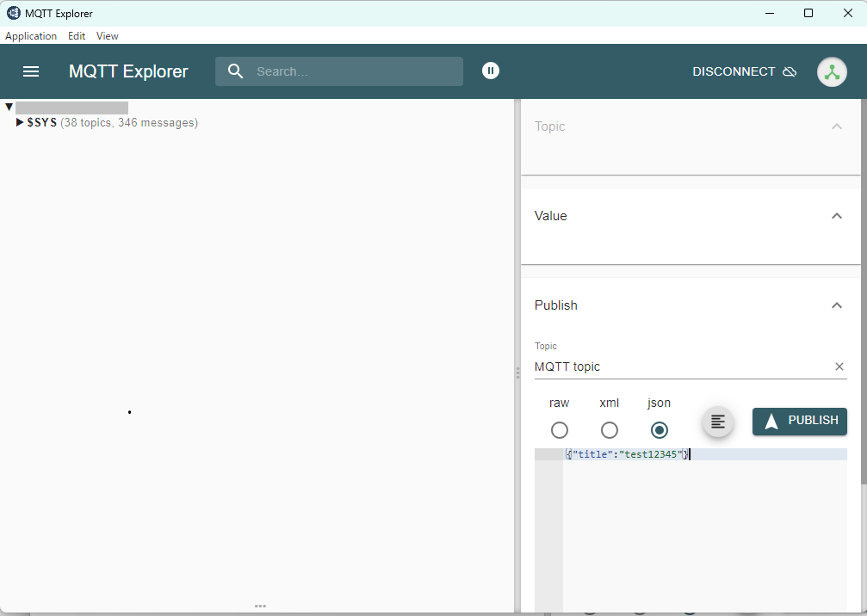Clear the MQTT topic field
Image resolution: width=867 pixels, height=616 pixels.
click(839, 367)
